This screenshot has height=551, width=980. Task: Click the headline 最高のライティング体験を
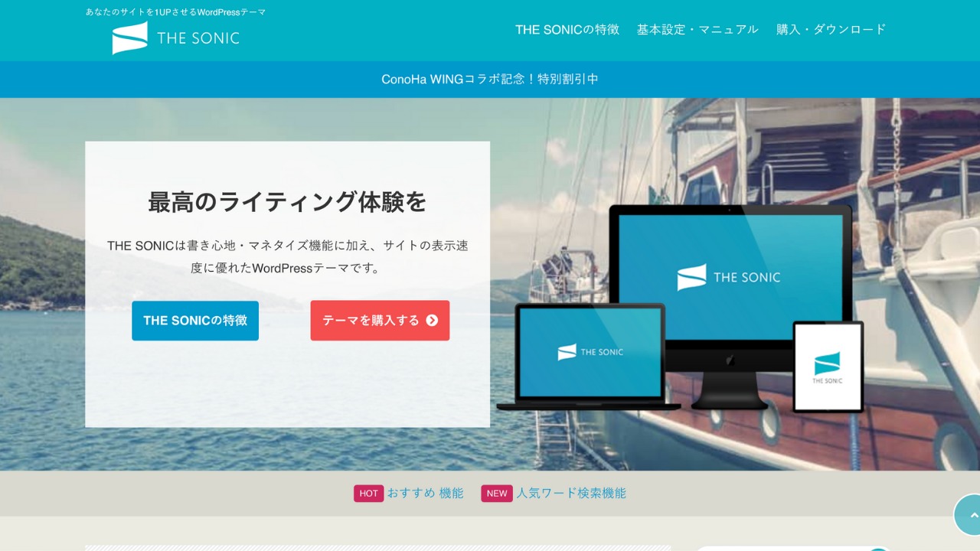pos(287,202)
